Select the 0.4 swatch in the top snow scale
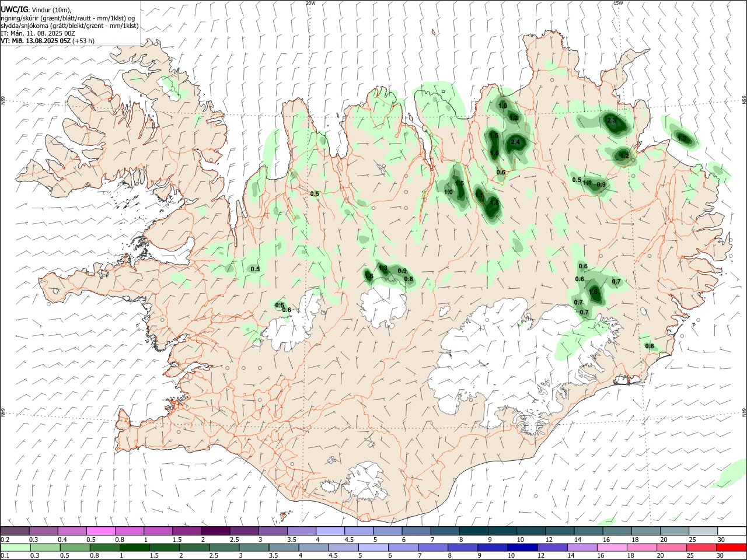This screenshot has height=560, width=747. point(73,531)
